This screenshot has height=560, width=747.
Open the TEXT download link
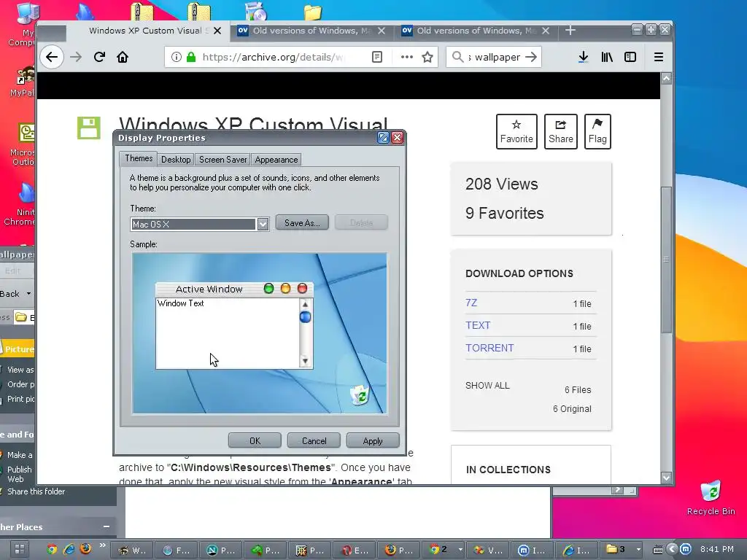478,325
